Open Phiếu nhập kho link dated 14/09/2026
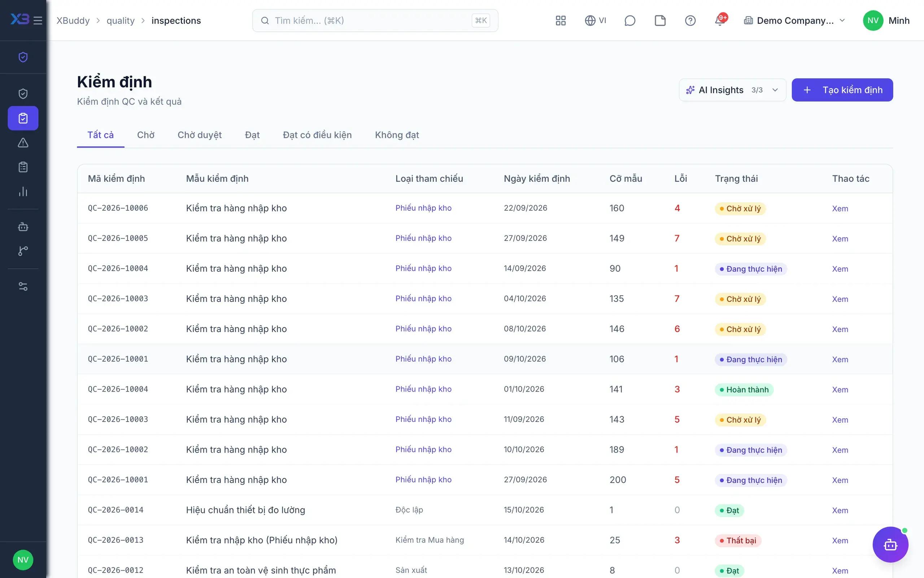The width and height of the screenshot is (924, 578). [423, 268]
